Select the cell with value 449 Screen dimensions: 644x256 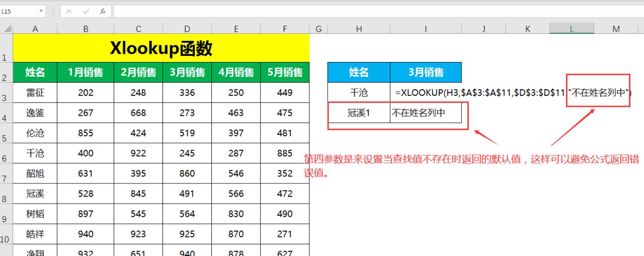click(285, 93)
